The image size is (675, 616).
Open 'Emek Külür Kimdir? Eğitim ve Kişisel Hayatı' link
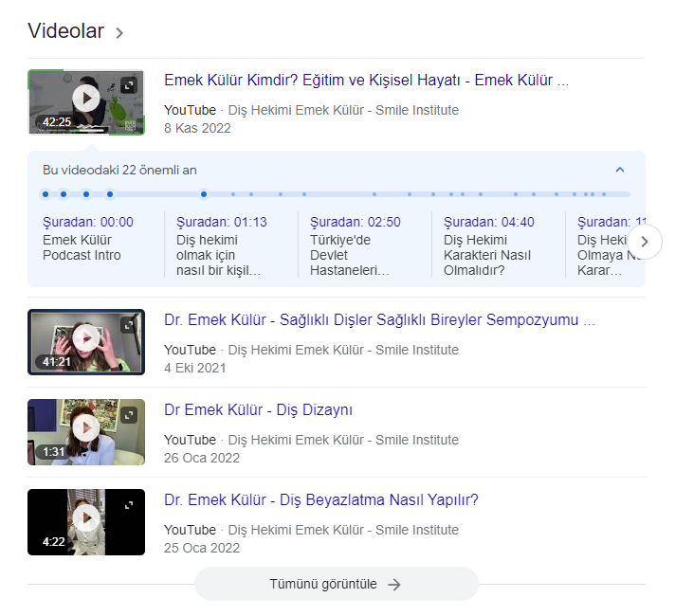(x=366, y=80)
